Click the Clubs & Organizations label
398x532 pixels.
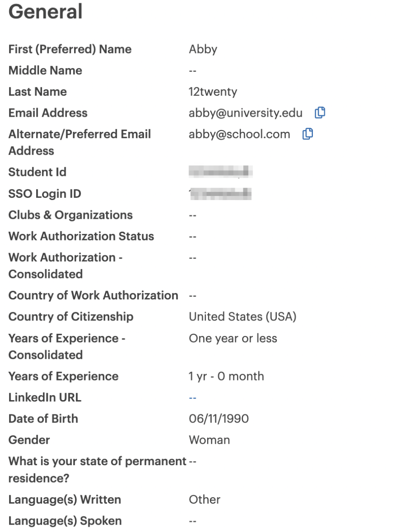[x=70, y=215]
